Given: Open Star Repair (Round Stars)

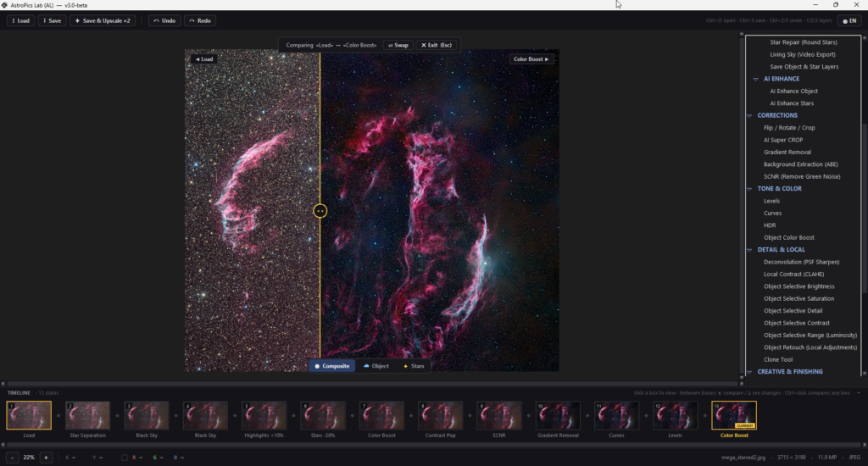Looking at the screenshot, I should (x=804, y=42).
